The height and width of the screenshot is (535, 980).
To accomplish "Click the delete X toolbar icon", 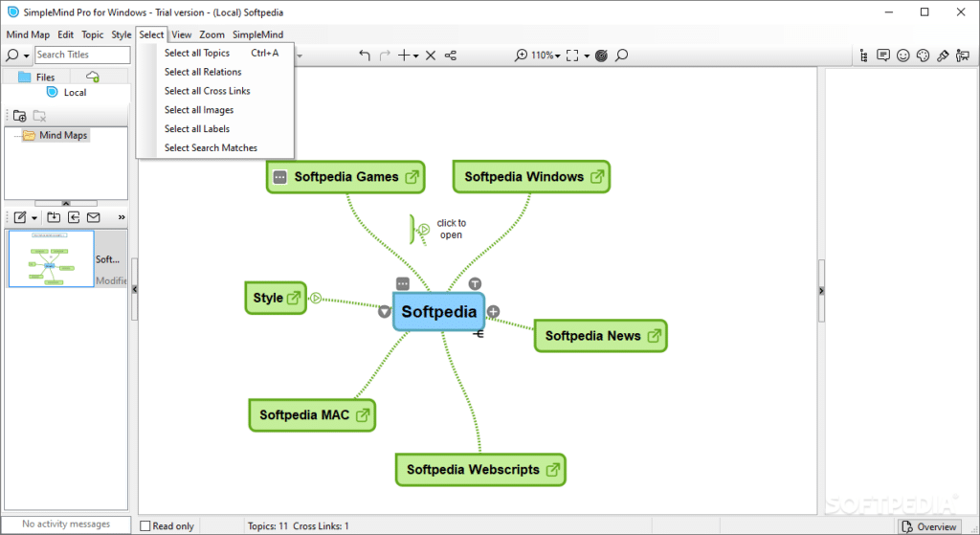I will pos(431,56).
